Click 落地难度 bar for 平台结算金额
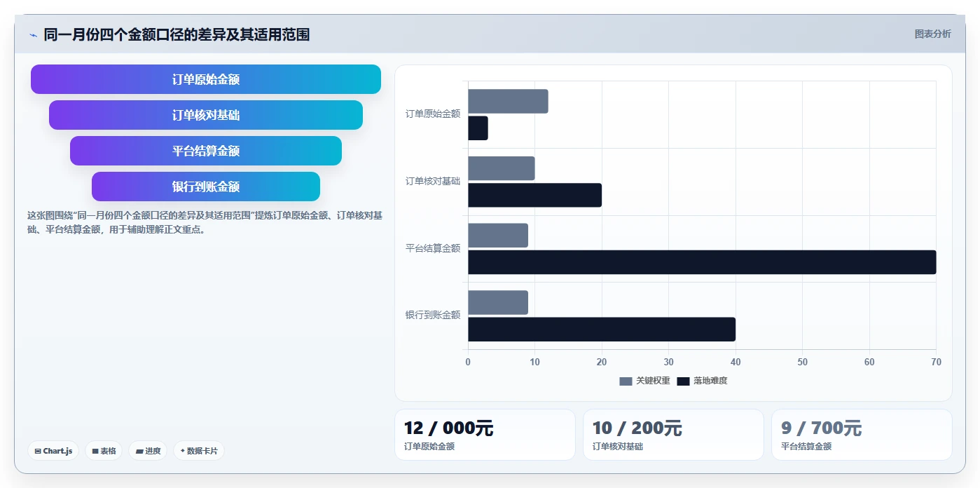This screenshot has height=488, width=980. pos(702,262)
